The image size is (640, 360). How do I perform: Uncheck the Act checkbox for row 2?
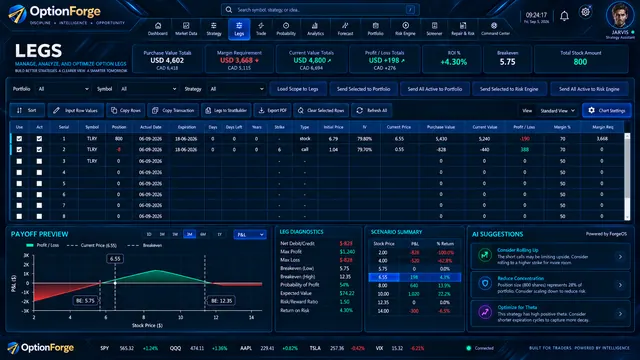pyautogui.click(x=39, y=150)
